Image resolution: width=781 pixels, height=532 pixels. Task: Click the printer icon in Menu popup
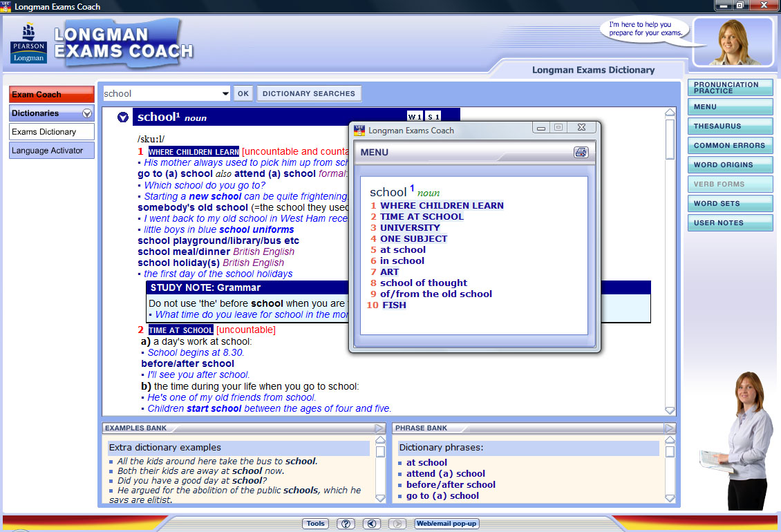point(581,153)
